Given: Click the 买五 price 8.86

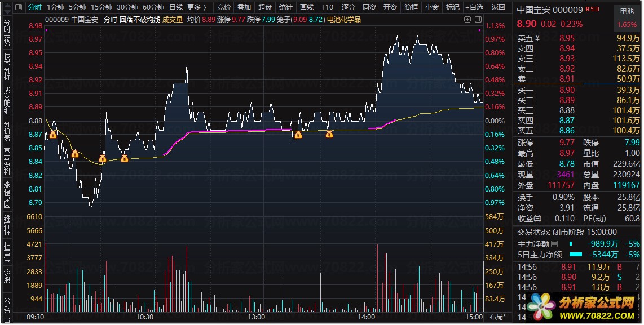Looking at the screenshot, I should click(567, 131).
